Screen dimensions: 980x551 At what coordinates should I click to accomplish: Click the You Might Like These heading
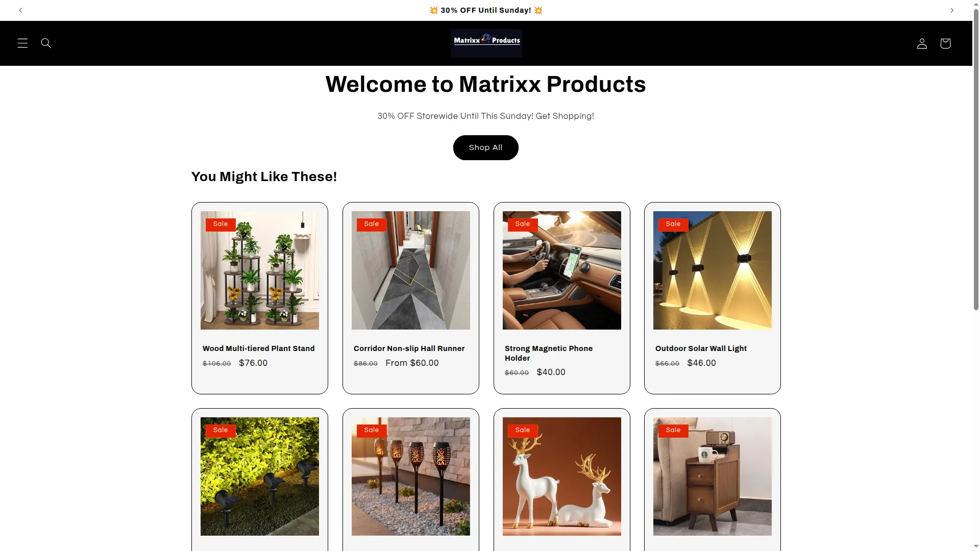click(x=264, y=177)
